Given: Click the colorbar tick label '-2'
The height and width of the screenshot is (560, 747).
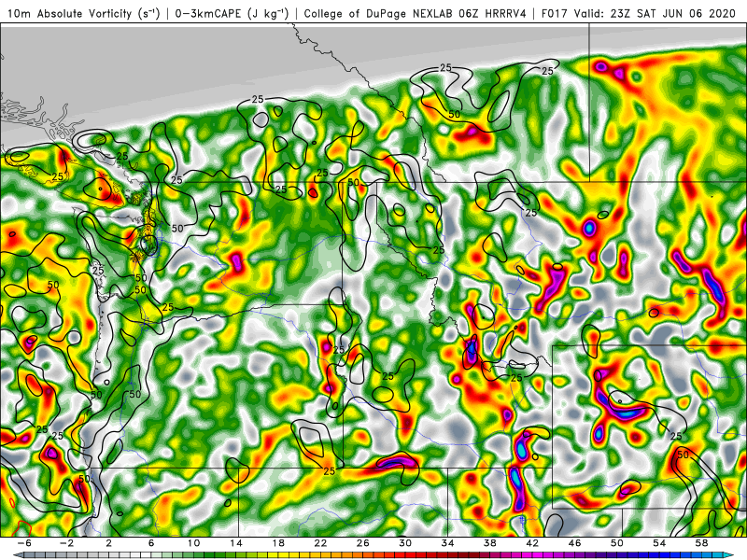Looking at the screenshot, I should [x=66, y=543].
